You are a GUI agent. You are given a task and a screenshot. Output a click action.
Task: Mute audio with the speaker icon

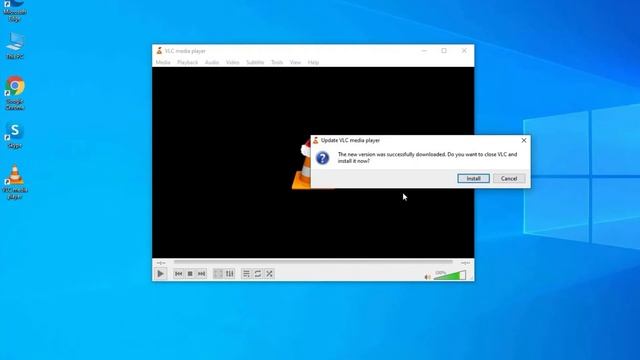tap(427, 277)
